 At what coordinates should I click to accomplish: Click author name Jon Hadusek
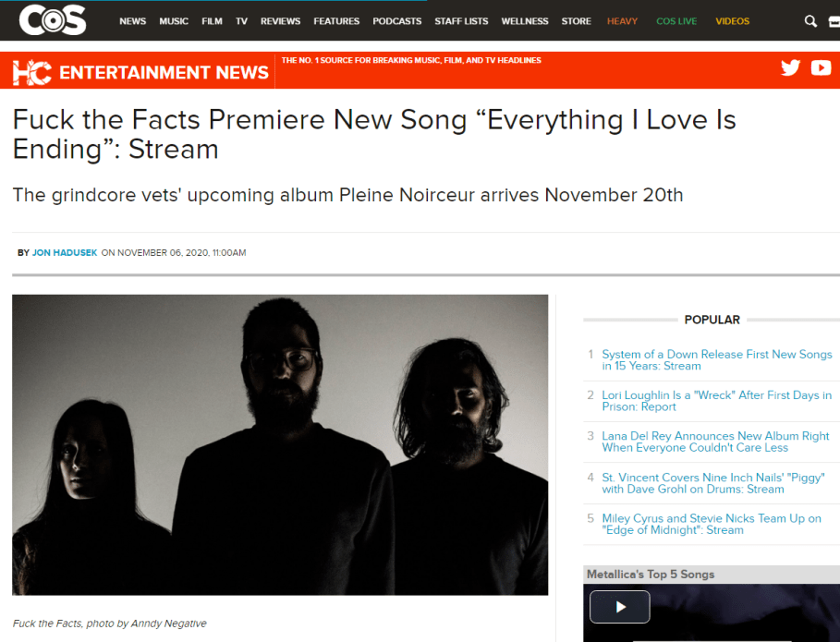click(65, 253)
